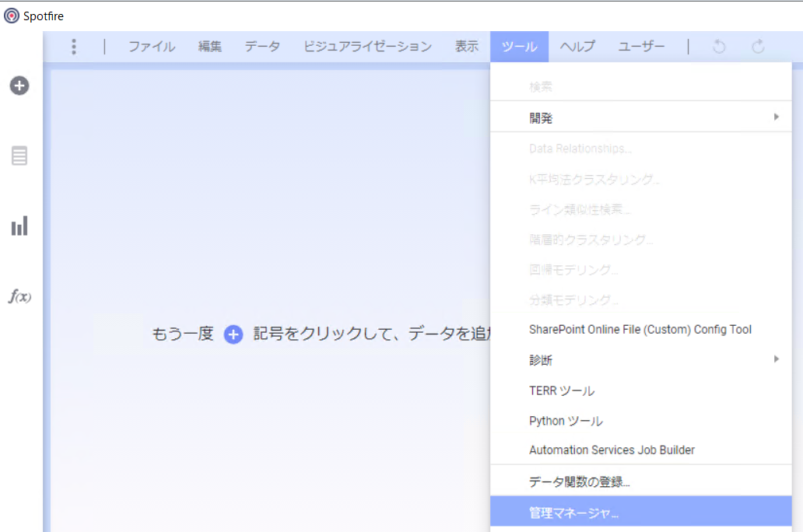Screen dimensions: 803x532
Task: Click the undo arrow icon
Action: pyautogui.click(x=719, y=47)
